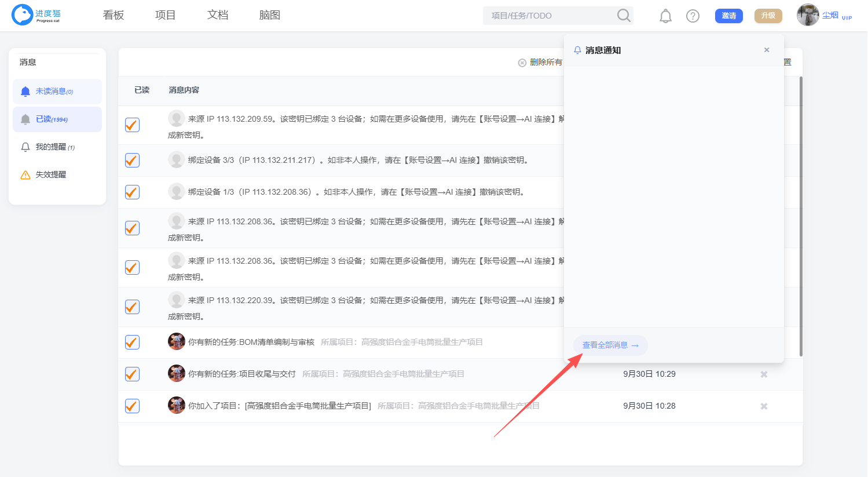This screenshot has width=868, height=477.
Task: Focus the 项目/任务/TODO search field
Action: click(x=550, y=16)
